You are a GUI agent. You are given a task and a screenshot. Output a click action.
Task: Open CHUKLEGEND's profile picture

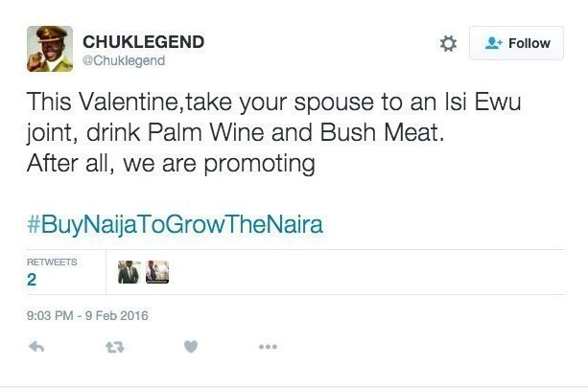click(x=49, y=49)
